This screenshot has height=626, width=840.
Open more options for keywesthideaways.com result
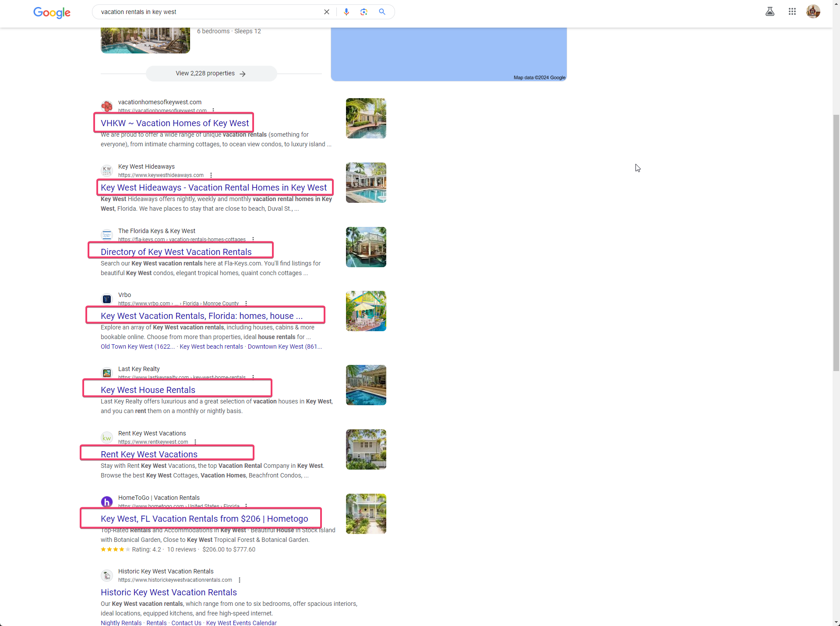click(211, 175)
